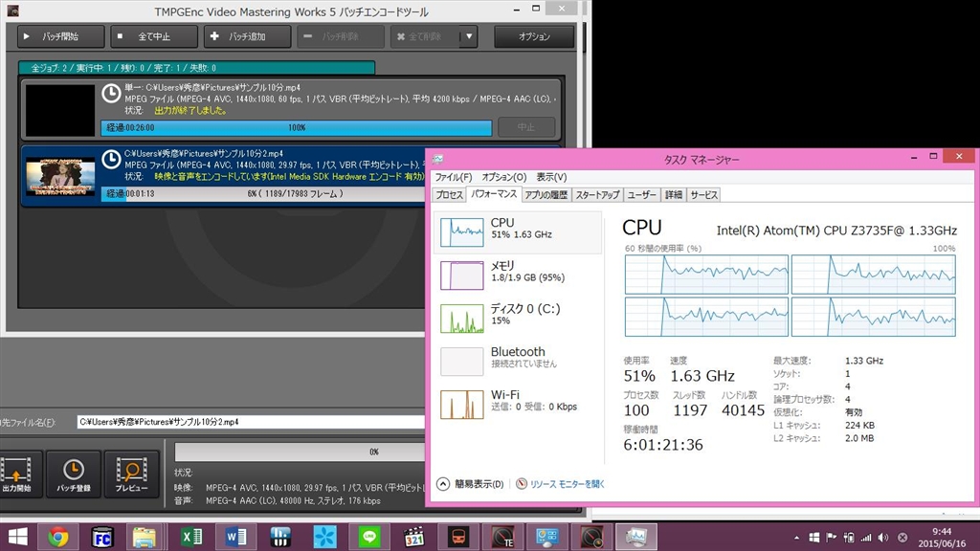Click the 中止 button of the completed job
Viewport: 980px width, 551px height.
click(526, 127)
